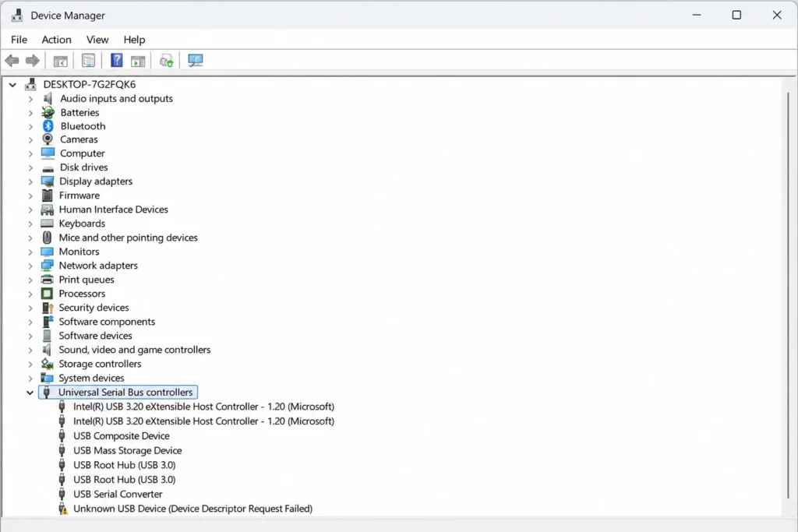Viewport: 798px width, 532px height.
Task: Open the Action menu
Action: pyautogui.click(x=56, y=40)
